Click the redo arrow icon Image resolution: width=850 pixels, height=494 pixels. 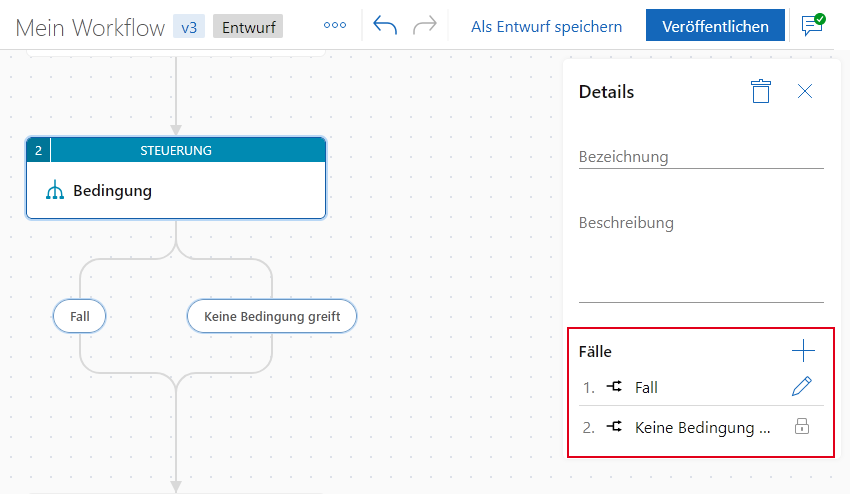click(x=425, y=26)
